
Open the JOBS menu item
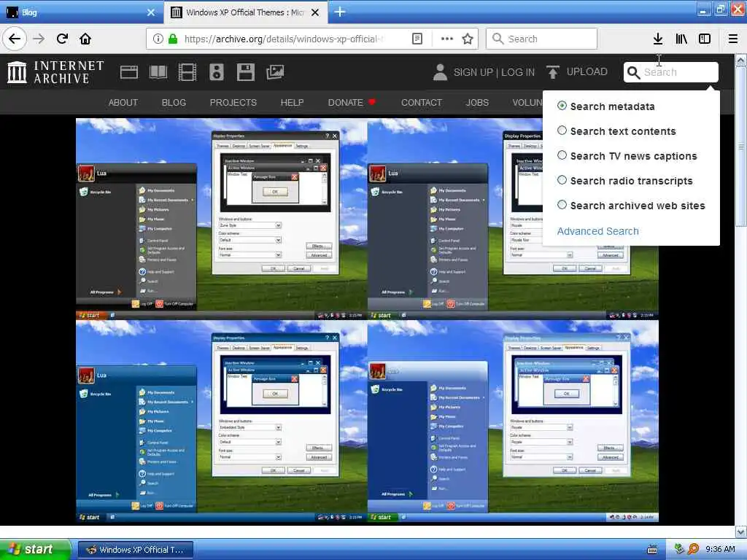[477, 102]
